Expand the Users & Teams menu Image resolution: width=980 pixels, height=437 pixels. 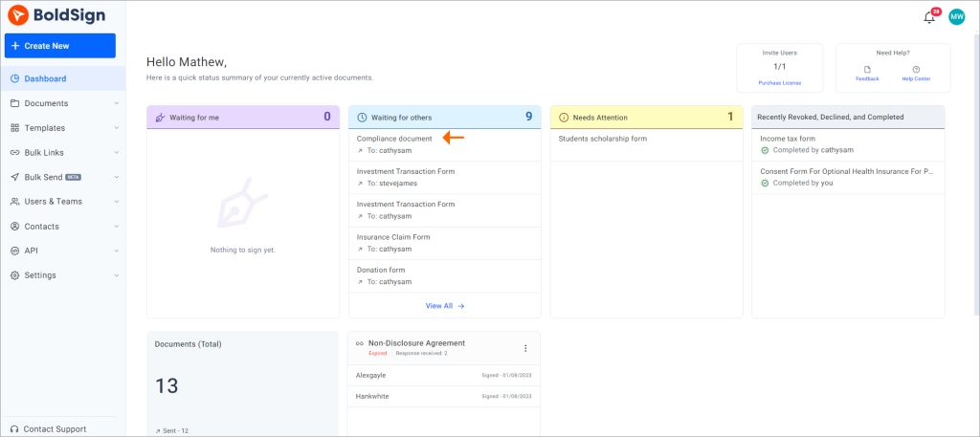116,202
